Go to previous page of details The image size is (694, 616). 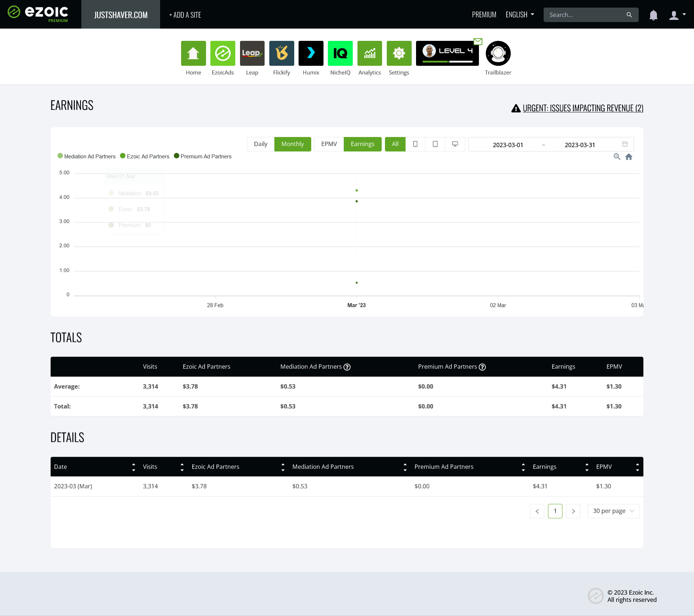pyautogui.click(x=537, y=511)
